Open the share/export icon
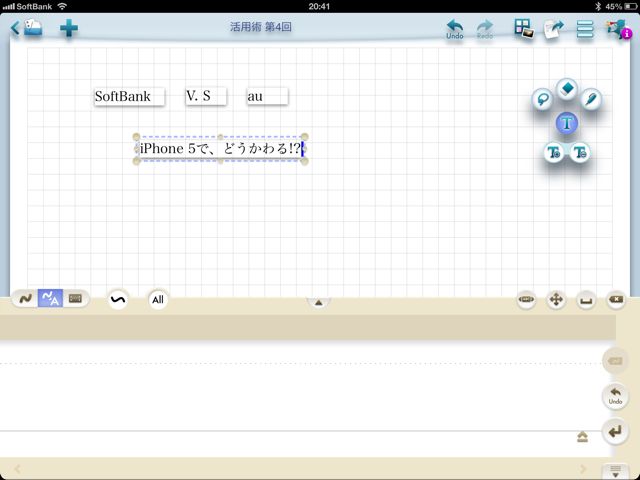 [553, 29]
